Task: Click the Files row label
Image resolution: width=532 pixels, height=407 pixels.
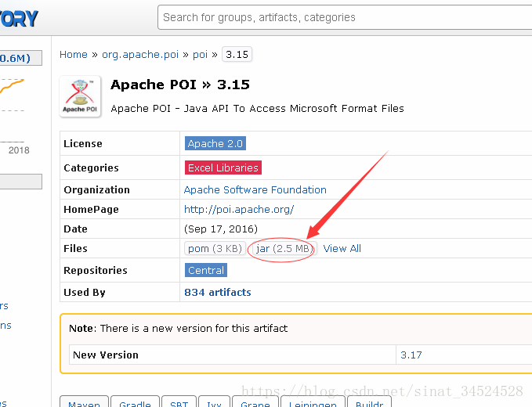Action: click(x=75, y=249)
